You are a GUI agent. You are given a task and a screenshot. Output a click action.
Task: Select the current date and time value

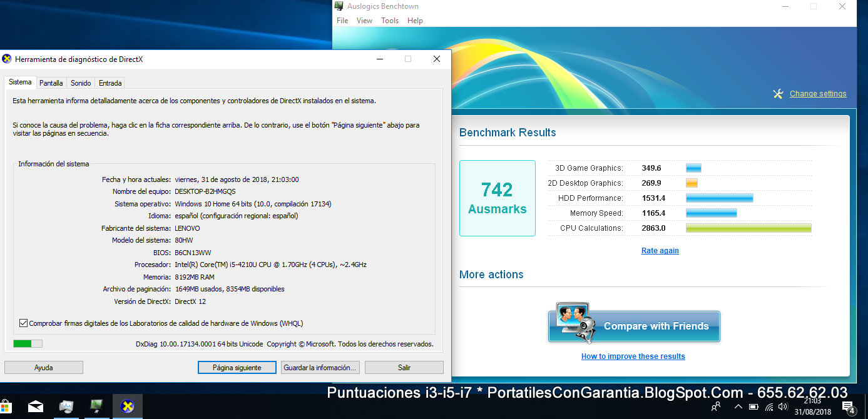[237, 179]
